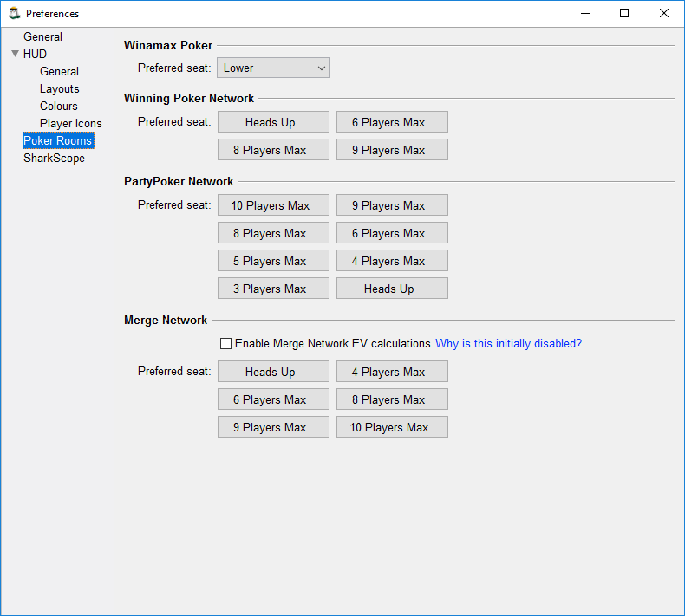Set Merge Network 6 Players Max seat

[x=273, y=399]
